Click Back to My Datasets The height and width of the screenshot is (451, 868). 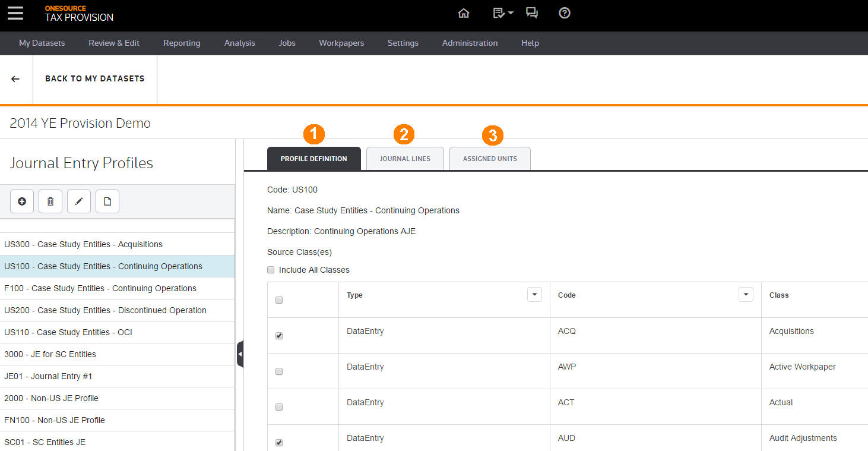click(x=94, y=78)
